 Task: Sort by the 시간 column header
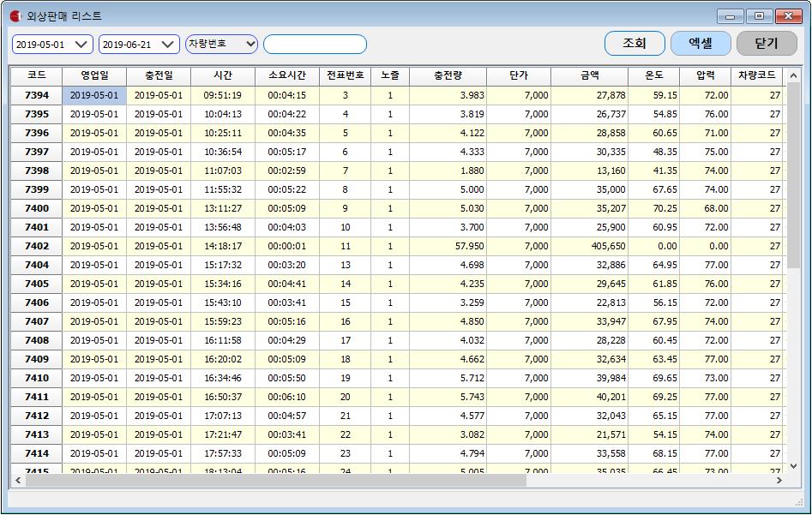coord(223,75)
